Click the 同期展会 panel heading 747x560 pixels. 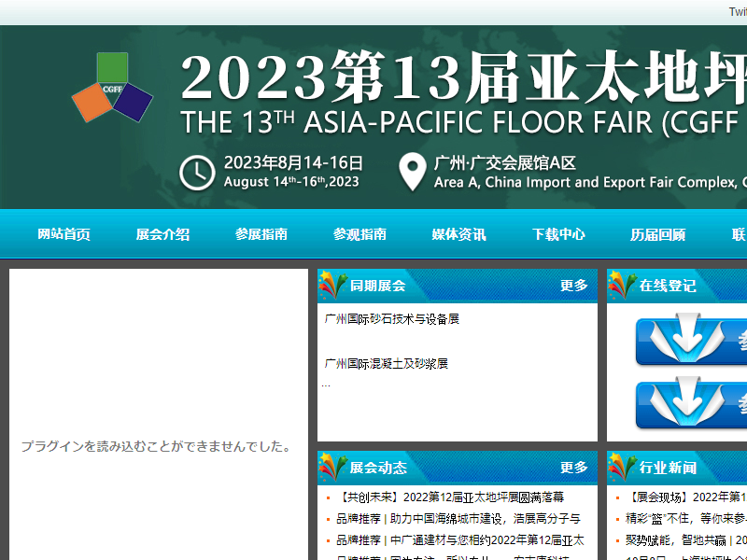pyautogui.click(x=378, y=286)
